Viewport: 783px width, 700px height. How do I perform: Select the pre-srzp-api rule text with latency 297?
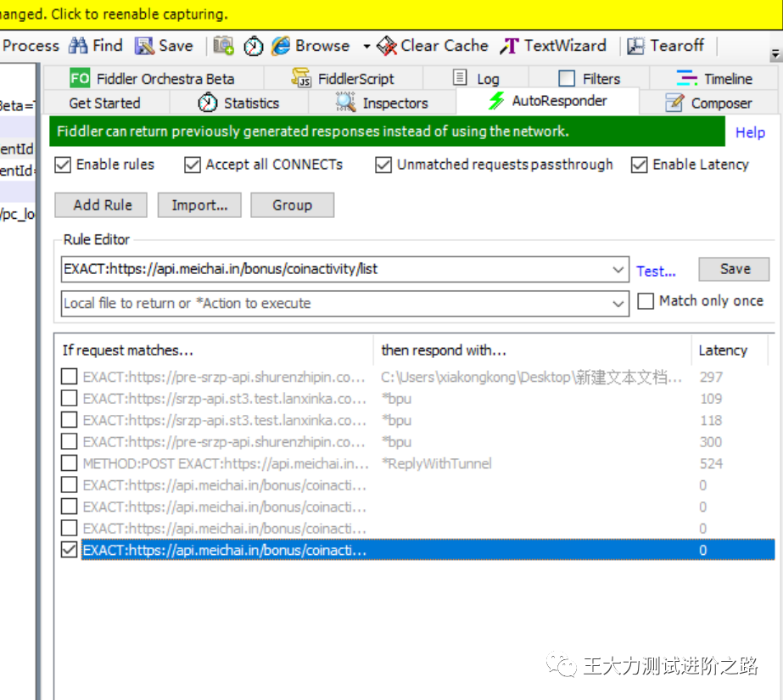tap(224, 377)
